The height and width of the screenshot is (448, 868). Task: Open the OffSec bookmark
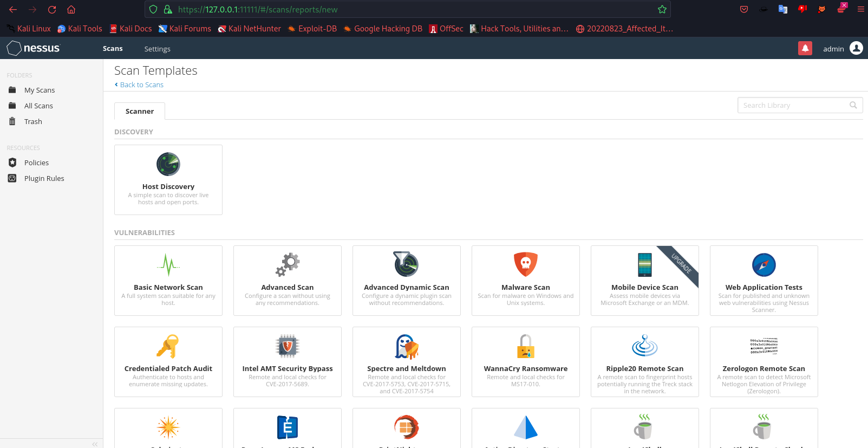pyautogui.click(x=446, y=29)
